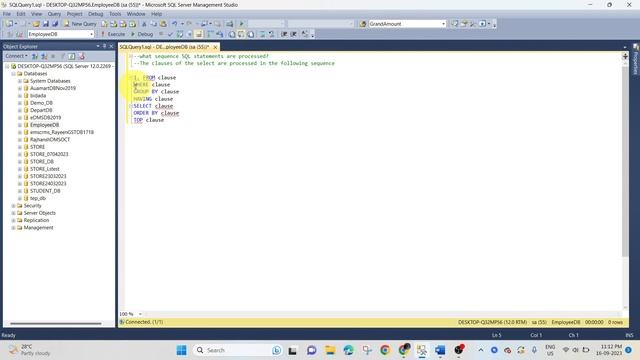Open the taskbar clock and date
Viewport: 640px width, 360px height.
point(609,350)
